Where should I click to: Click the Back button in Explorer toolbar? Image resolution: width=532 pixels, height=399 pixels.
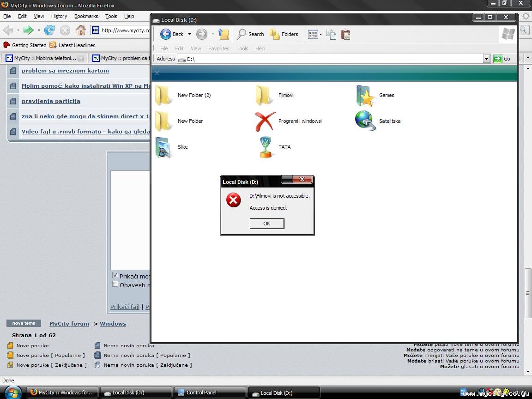coord(171,34)
